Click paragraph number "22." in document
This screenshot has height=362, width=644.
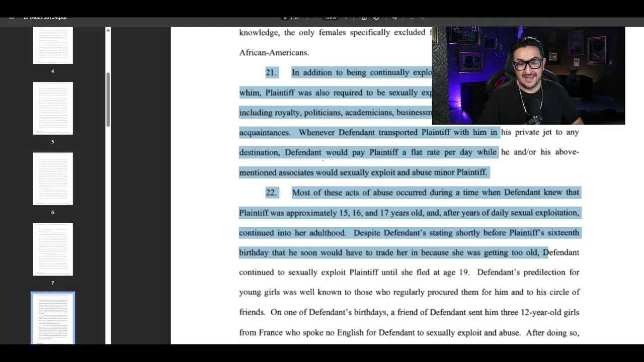[x=271, y=193]
